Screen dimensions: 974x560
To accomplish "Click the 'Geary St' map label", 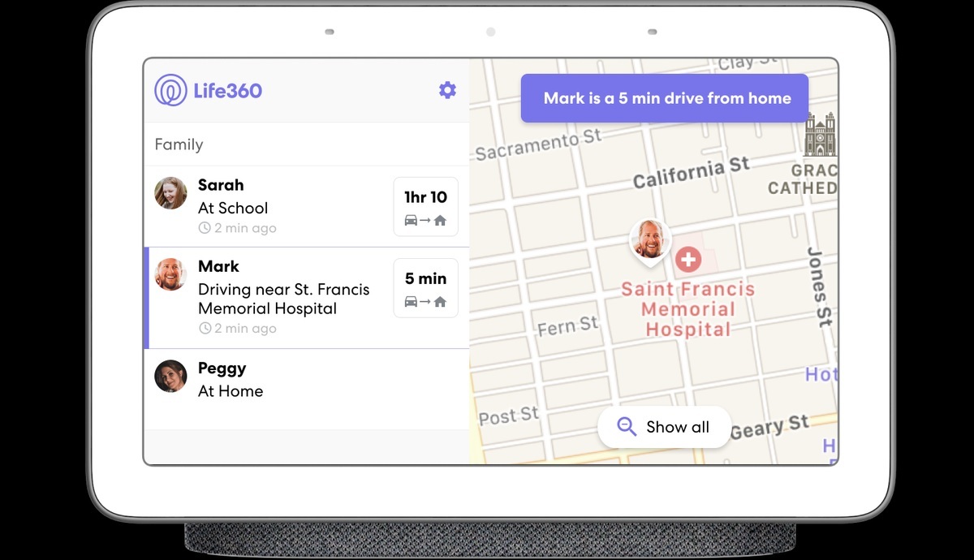I will (769, 427).
